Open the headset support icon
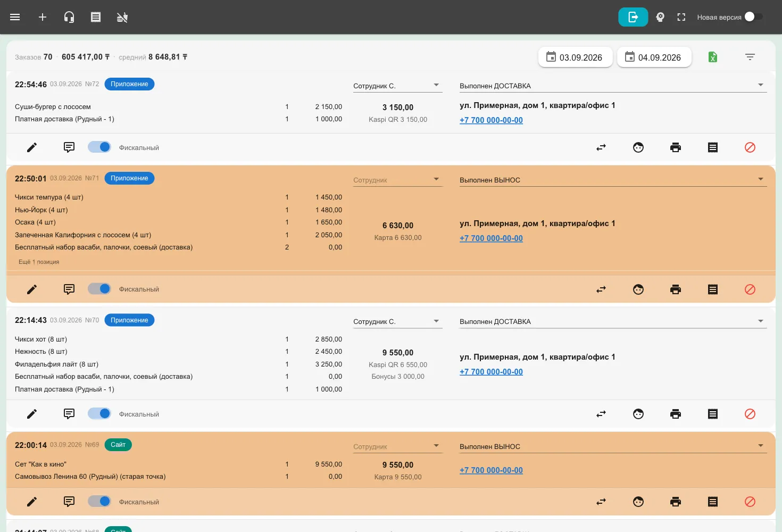782x532 pixels. click(x=69, y=17)
